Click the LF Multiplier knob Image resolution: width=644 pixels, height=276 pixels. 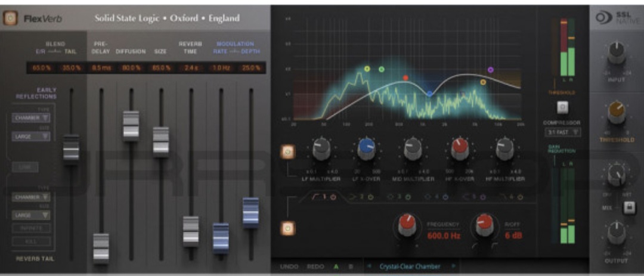(321, 148)
